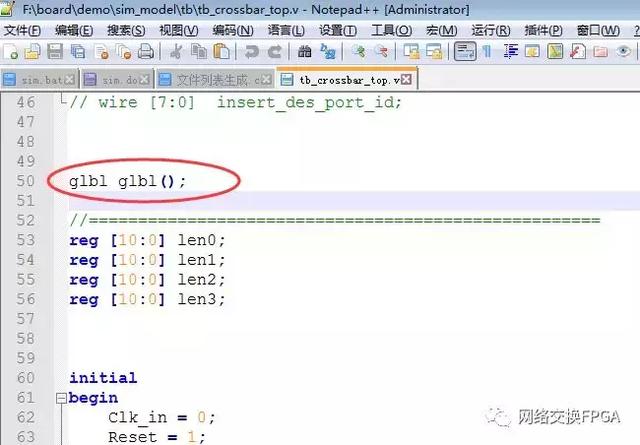Open the 编码(N) menu
Viewport: 640px width, 445px height.
(x=233, y=30)
